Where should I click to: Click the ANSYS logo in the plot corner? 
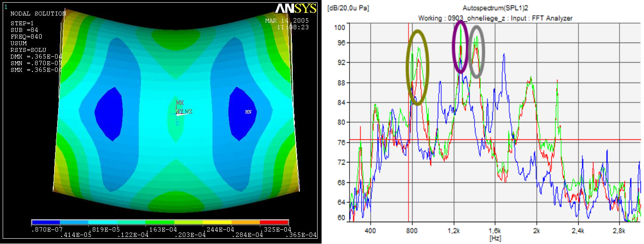(x=295, y=8)
